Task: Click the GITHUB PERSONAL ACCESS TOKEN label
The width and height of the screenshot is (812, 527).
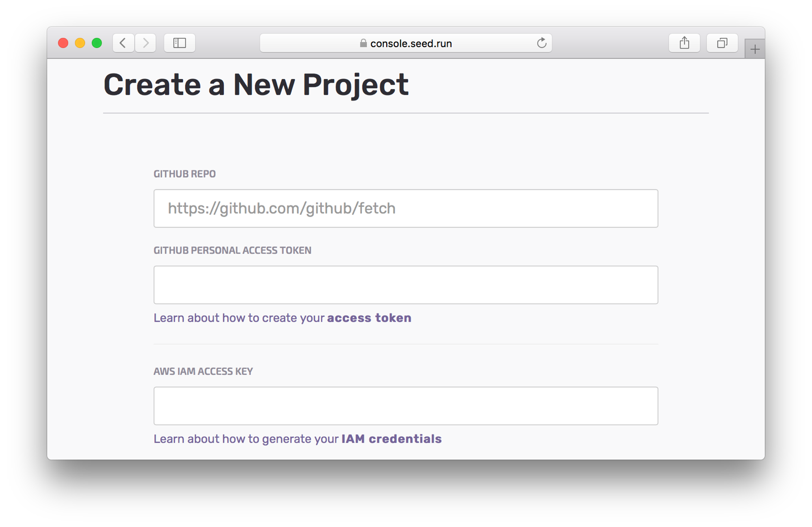Action: pos(232,251)
